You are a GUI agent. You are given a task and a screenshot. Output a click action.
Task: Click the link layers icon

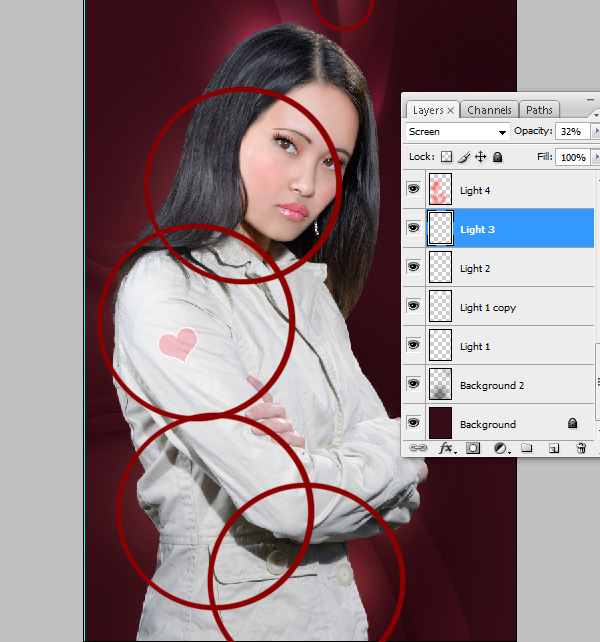418,448
